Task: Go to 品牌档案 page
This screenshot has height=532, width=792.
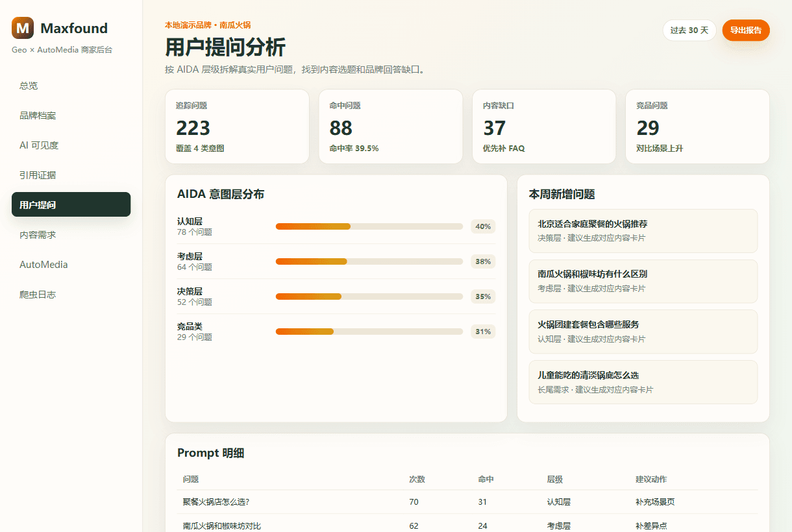Action: [71, 115]
